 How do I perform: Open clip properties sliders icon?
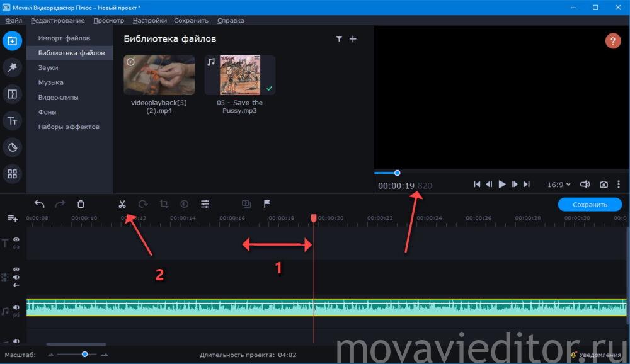coord(205,204)
